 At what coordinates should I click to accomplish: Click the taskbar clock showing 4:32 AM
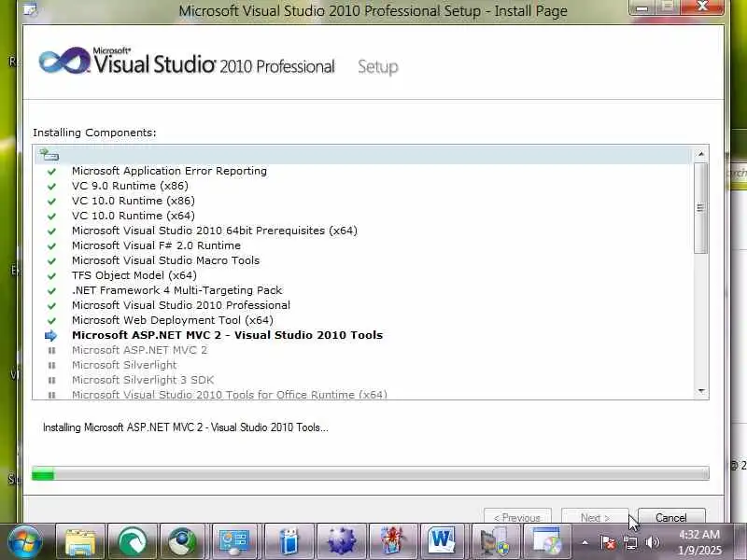(x=699, y=542)
